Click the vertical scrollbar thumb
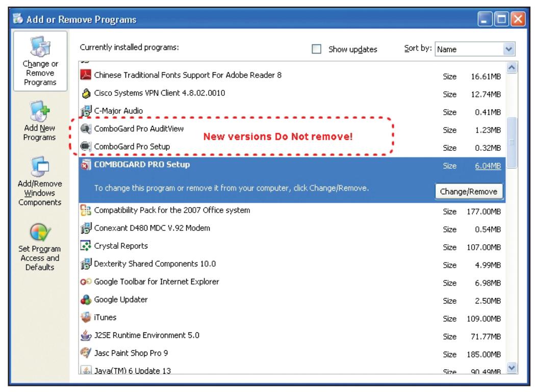 [512, 142]
